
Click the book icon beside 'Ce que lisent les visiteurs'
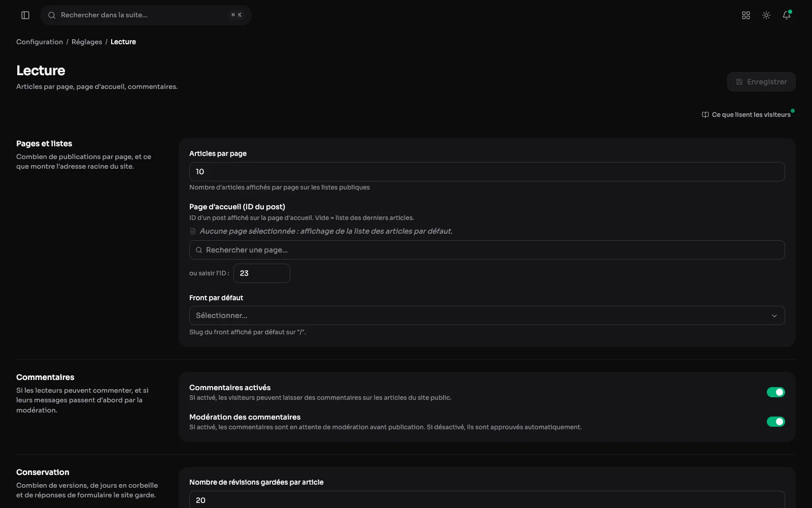[705, 115]
